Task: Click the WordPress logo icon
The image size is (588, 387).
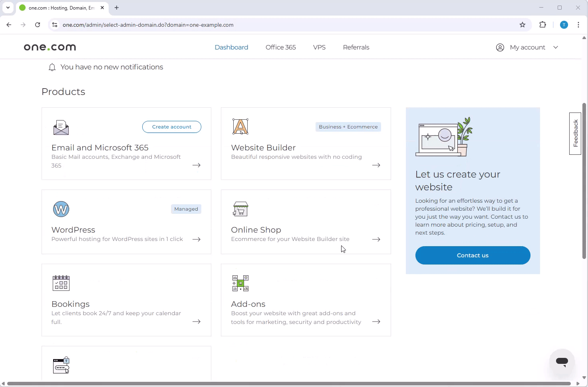Action: click(61, 209)
